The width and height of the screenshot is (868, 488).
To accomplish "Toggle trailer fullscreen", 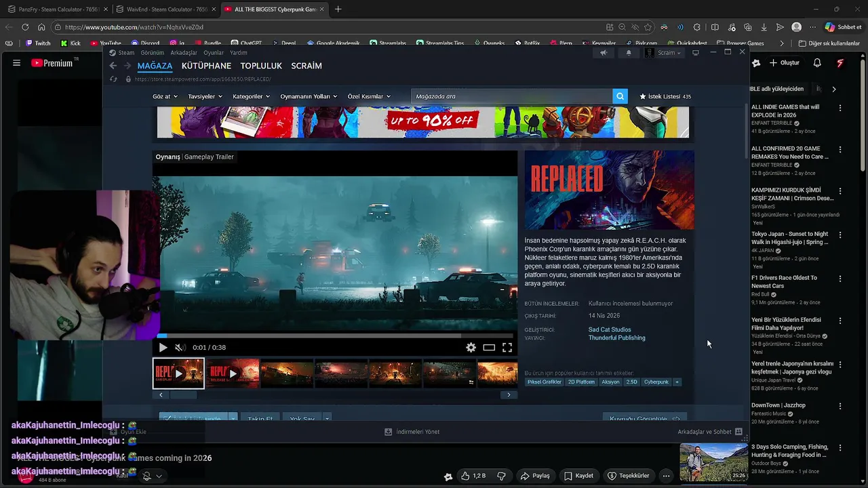I will click(x=507, y=347).
